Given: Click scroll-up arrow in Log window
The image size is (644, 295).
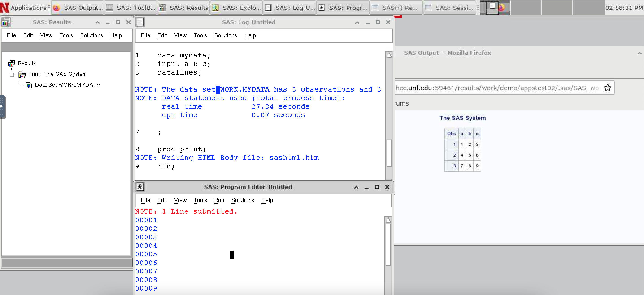Looking at the screenshot, I should tap(389, 55).
